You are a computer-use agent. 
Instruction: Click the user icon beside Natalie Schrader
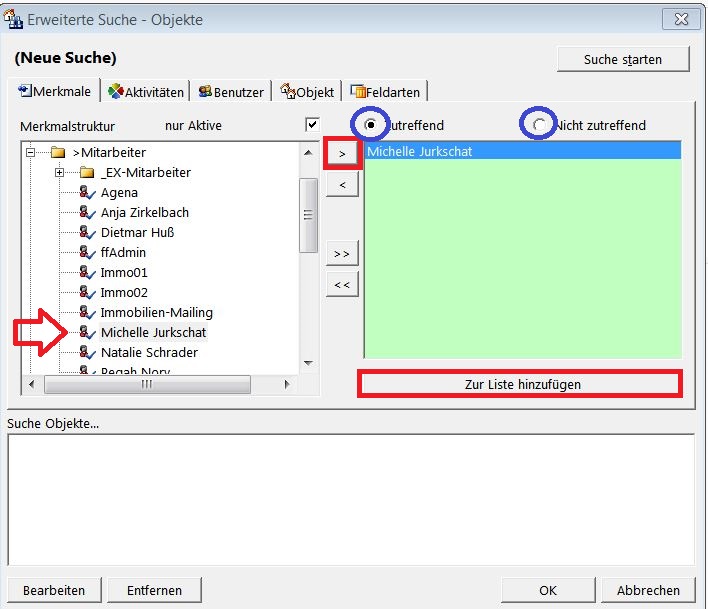pyautogui.click(x=87, y=353)
